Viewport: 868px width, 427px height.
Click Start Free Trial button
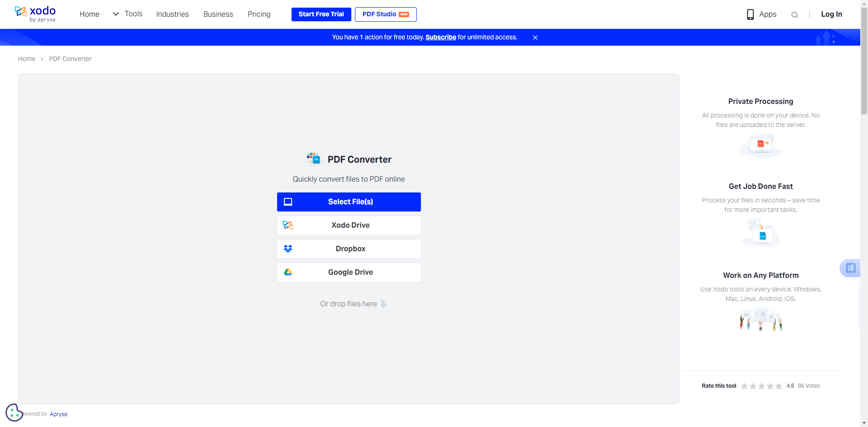[x=321, y=14]
